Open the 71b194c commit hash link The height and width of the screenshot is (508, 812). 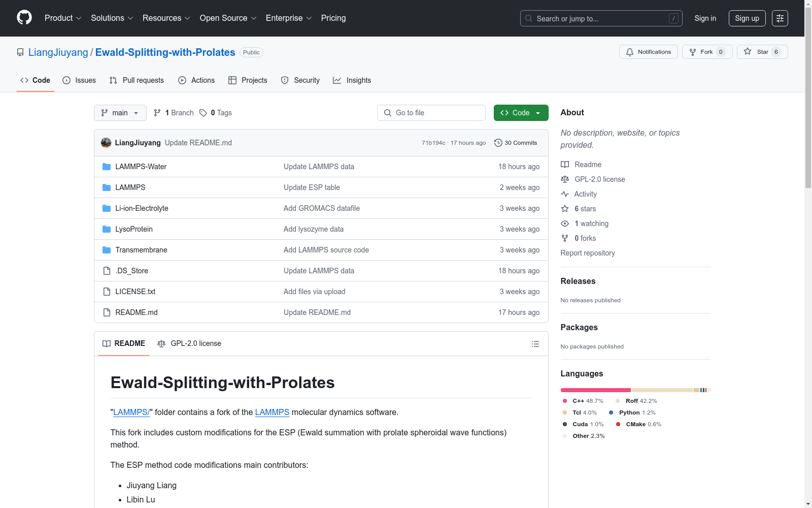pos(433,143)
